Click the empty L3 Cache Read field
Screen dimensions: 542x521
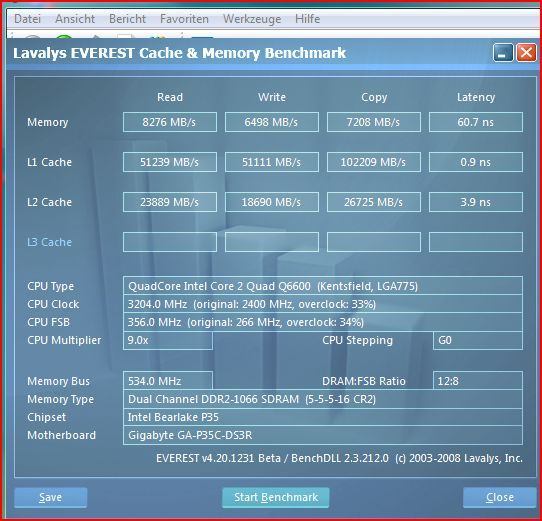pyautogui.click(x=170, y=242)
